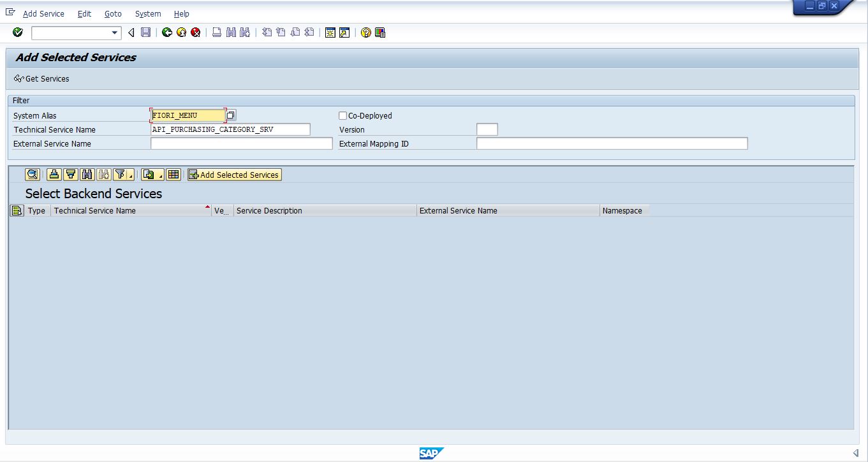Click the External Service Name input field
The height and width of the screenshot is (462, 868).
(242, 143)
